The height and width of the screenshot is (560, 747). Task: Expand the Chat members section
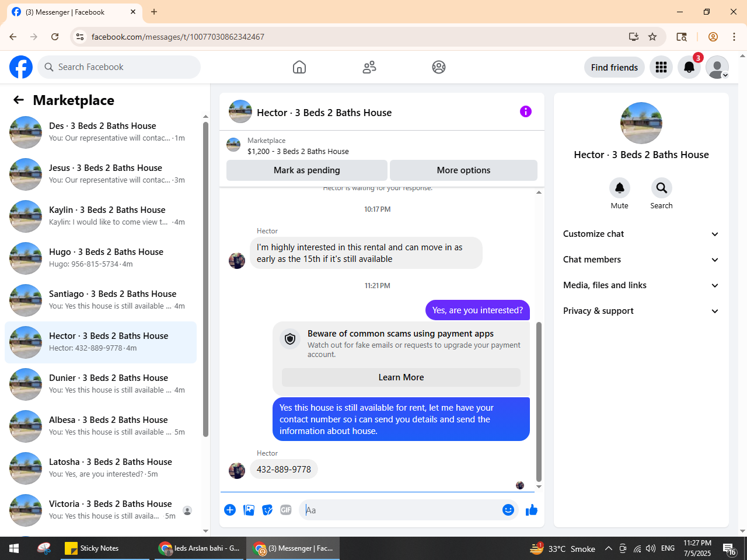pyautogui.click(x=641, y=260)
